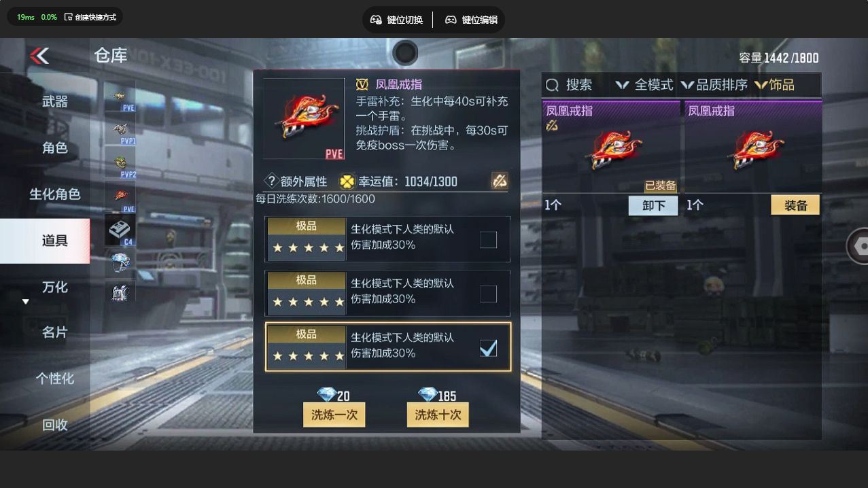
Task: Select the C4 item in sidebar list
Action: (120, 230)
